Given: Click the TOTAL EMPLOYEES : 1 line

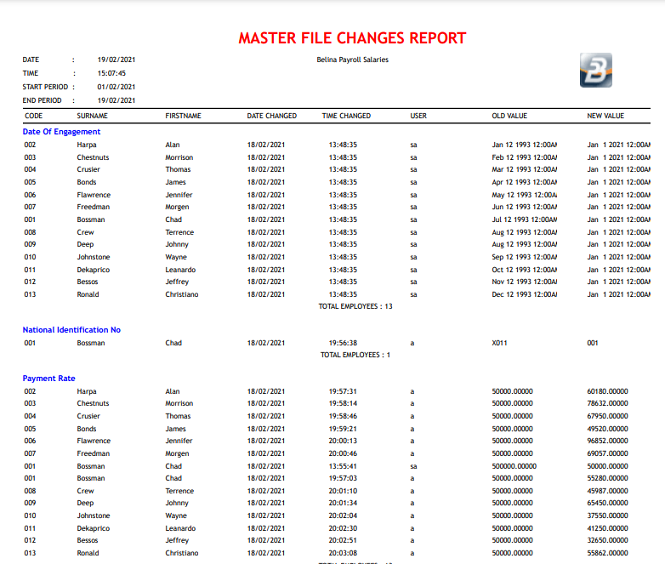Looking at the screenshot, I should [355, 355].
